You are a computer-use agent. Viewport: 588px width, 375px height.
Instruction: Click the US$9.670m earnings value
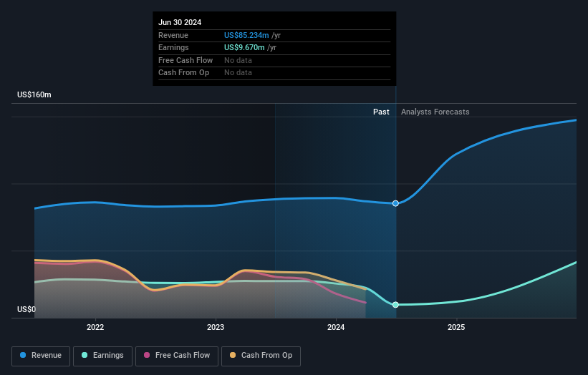244,47
